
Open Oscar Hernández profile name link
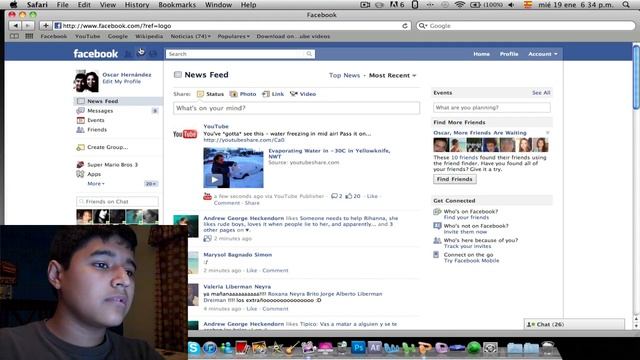(x=127, y=75)
